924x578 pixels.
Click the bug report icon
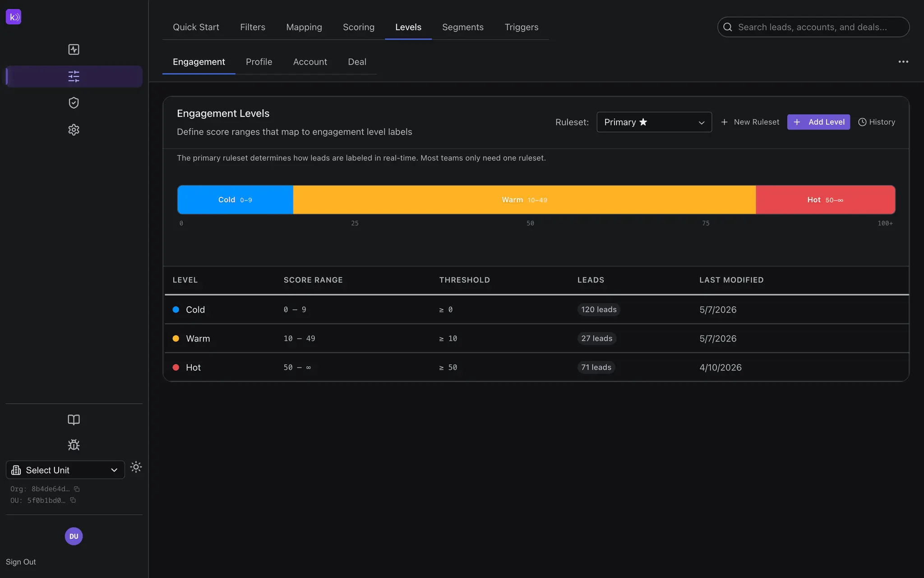tap(74, 445)
